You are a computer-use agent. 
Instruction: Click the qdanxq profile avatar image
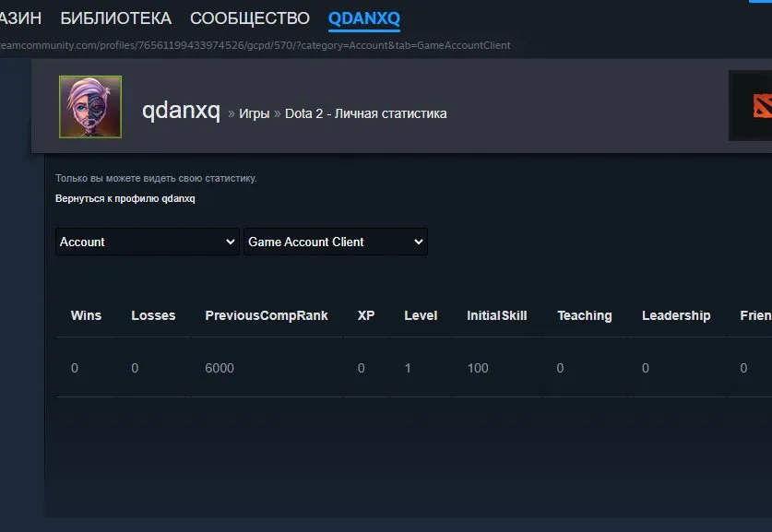90,107
